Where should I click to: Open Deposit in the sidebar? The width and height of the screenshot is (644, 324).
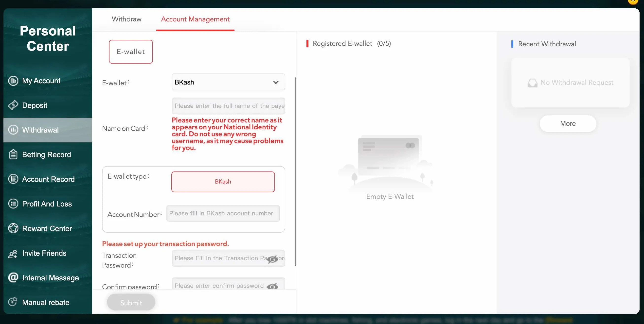[x=48, y=105]
